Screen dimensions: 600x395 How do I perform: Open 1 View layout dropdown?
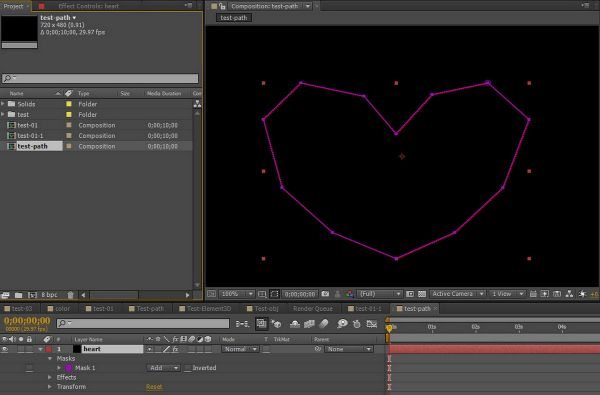pos(507,294)
